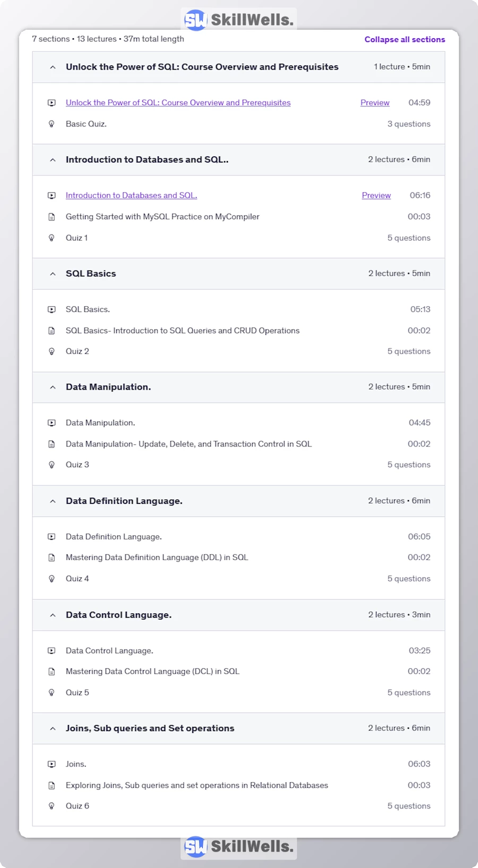478x868 pixels.
Task: Click the Quiz 5 title
Action: coord(78,693)
